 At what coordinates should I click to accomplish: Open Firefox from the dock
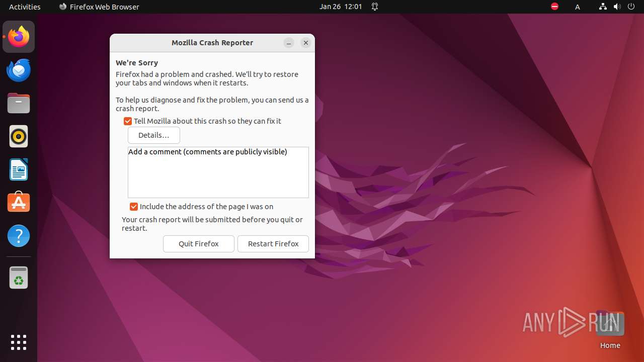pyautogui.click(x=19, y=37)
